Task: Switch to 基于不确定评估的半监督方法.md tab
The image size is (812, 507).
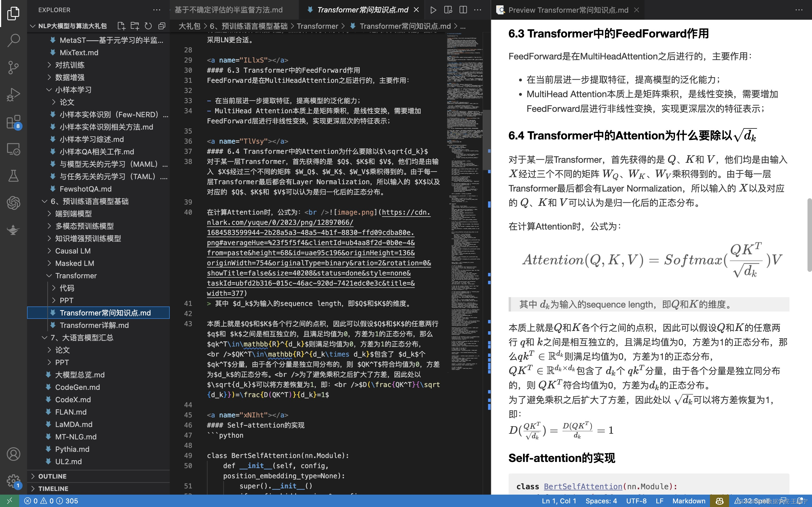Action: [229, 10]
